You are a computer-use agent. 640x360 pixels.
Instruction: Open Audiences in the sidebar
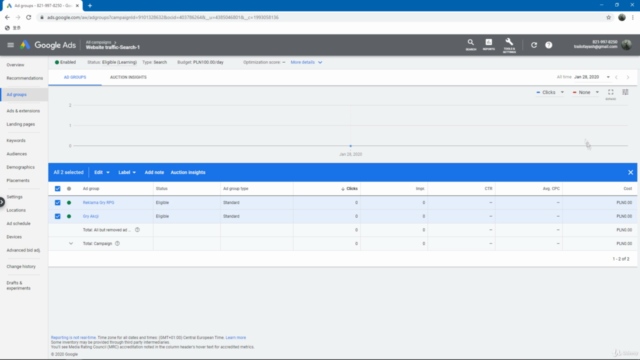click(17, 154)
